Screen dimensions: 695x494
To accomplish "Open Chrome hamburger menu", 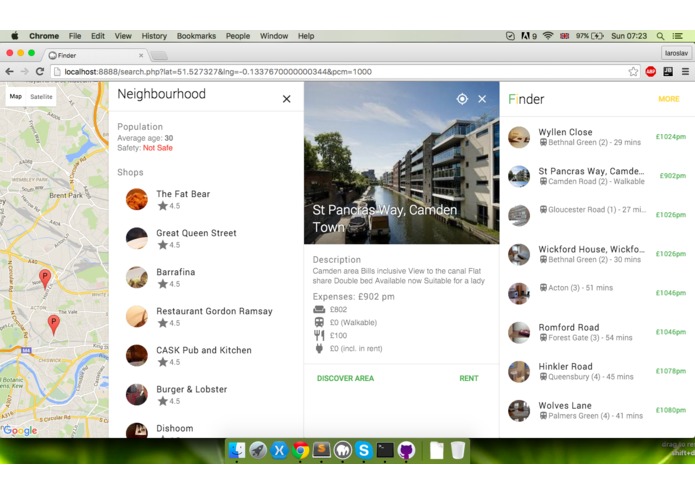I will [x=685, y=71].
